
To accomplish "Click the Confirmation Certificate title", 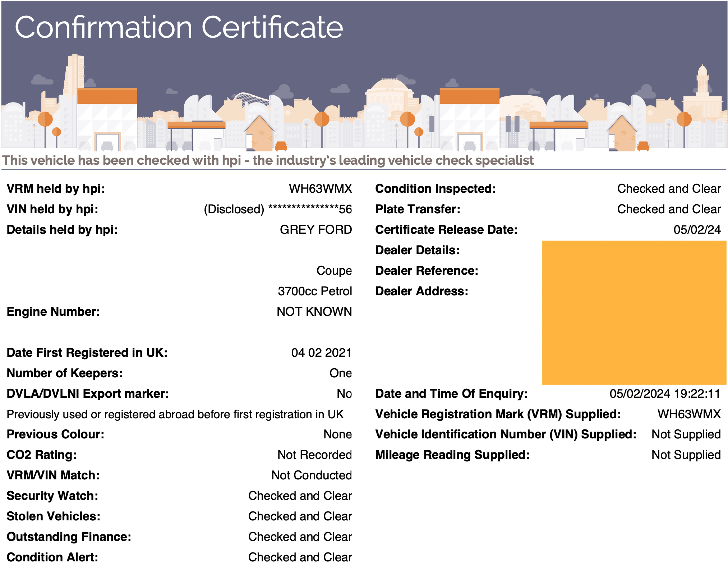I will pos(179,28).
